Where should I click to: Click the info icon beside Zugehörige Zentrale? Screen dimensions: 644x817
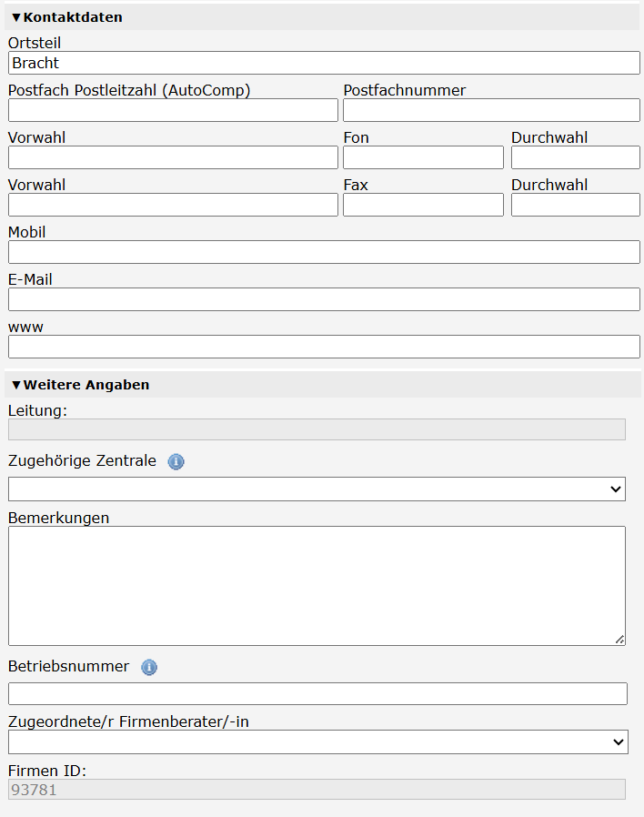(176, 461)
